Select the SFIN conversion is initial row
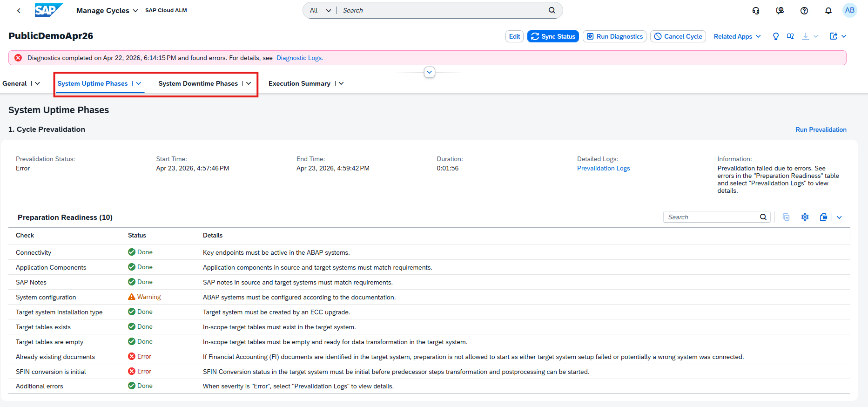 [429, 372]
